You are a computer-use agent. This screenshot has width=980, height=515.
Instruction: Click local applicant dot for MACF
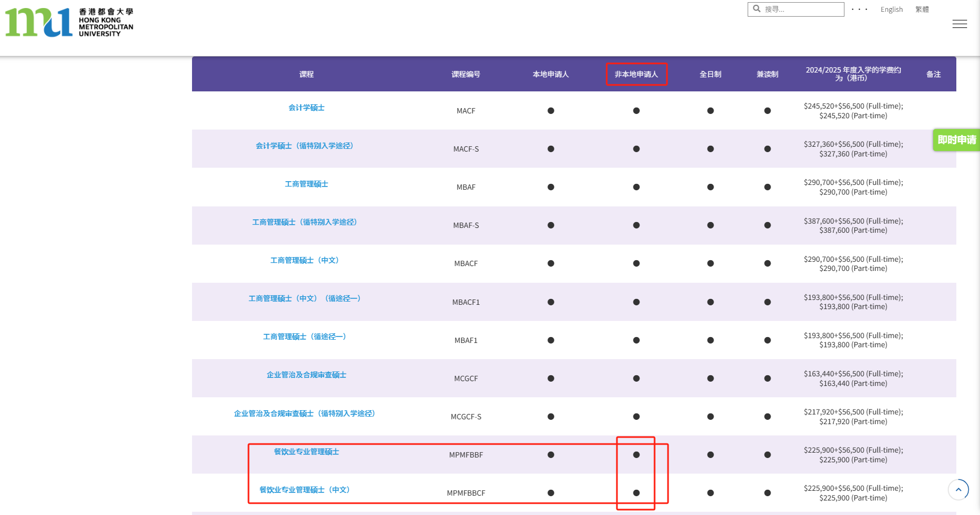pyautogui.click(x=551, y=111)
